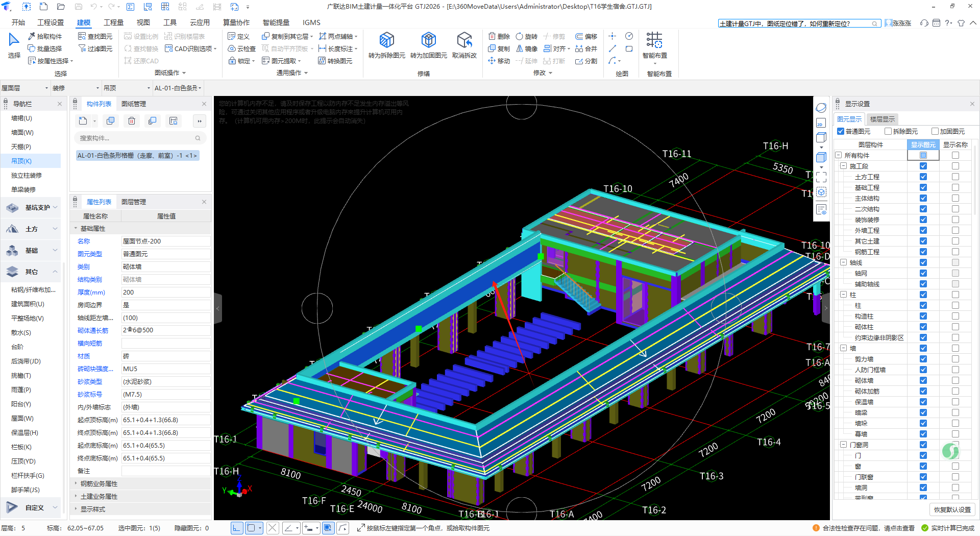Collapse 柱 tree node in 显示设置

tap(844, 295)
